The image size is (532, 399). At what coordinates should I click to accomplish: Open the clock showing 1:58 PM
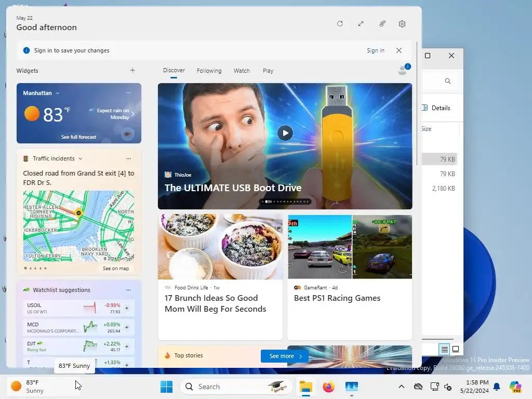474,387
